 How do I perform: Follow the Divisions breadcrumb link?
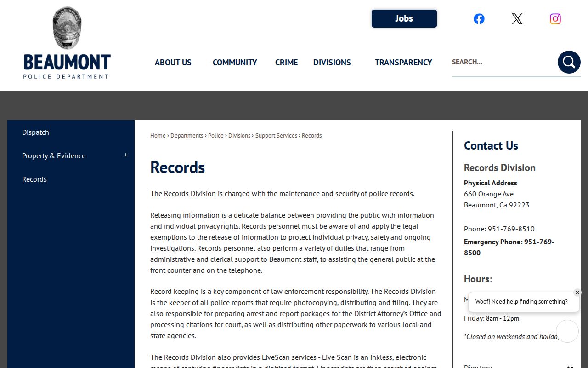pyautogui.click(x=239, y=136)
